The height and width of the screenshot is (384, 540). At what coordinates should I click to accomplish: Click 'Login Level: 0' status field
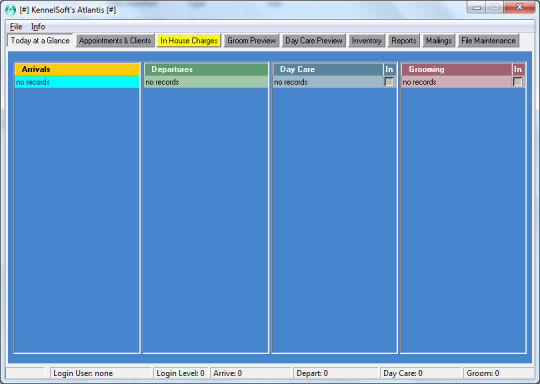coord(180,373)
